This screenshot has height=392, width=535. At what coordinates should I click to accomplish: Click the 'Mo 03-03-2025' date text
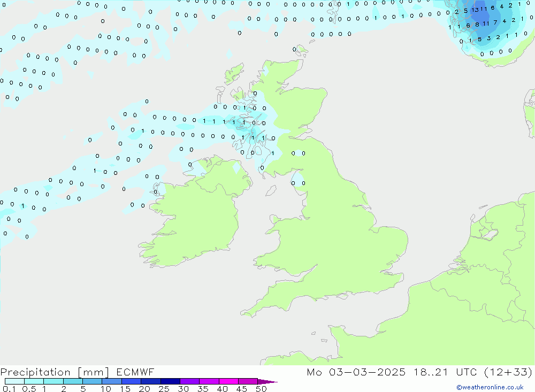(x=356, y=372)
